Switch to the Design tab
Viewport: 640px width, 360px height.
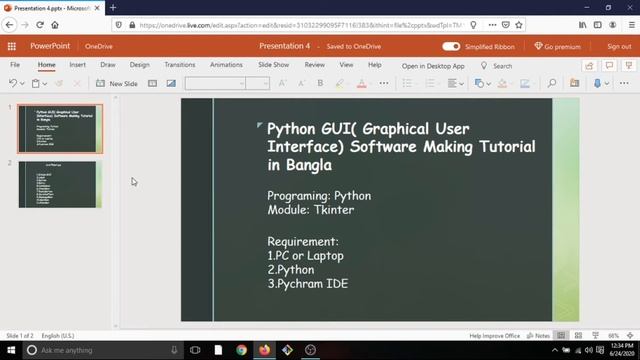(x=140, y=64)
